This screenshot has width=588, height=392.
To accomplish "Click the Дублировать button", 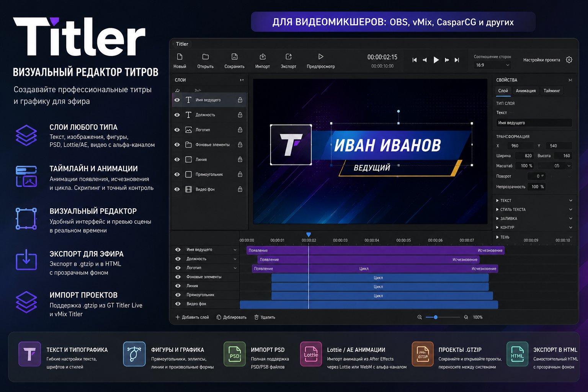I will pos(232,317).
